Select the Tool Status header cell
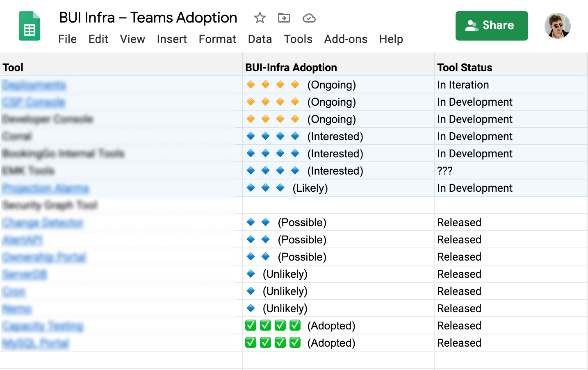Screen dimensions: 588x370 click(510, 68)
